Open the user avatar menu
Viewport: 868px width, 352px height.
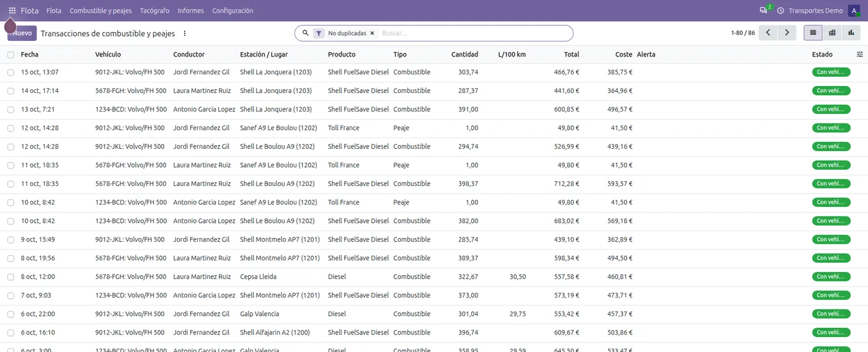click(854, 11)
